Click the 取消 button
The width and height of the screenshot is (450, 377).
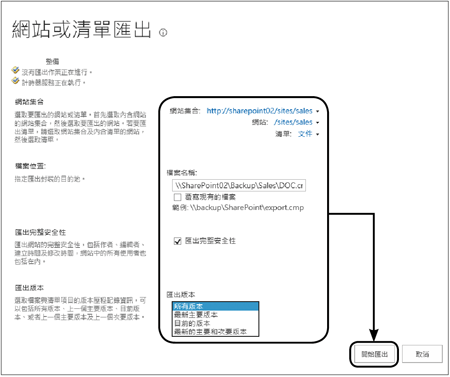(x=422, y=354)
